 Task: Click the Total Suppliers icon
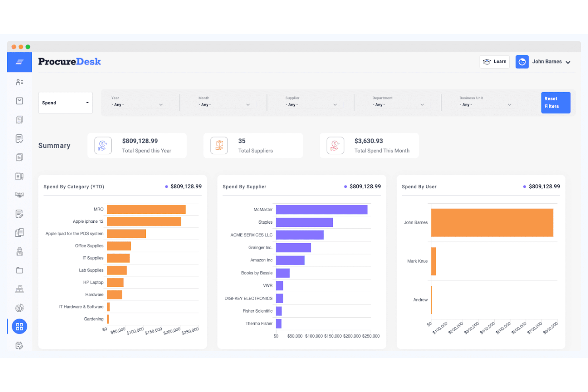(x=219, y=145)
